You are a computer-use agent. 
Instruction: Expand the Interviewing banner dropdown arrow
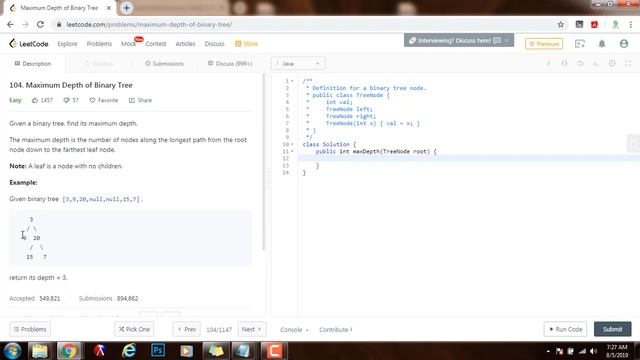coord(507,40)
